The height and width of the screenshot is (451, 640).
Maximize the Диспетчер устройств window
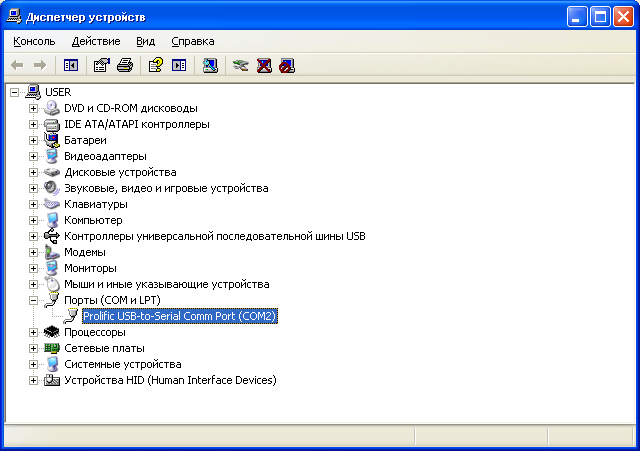click(x=600, y=17)
